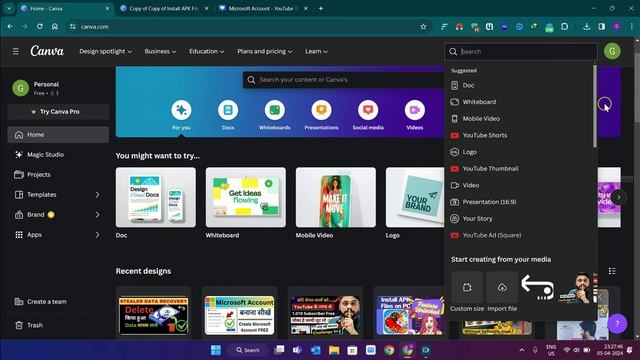640x360 pixels.
Task: Open Plans and pricing dropdown
Action: click(x=264, y=51)
